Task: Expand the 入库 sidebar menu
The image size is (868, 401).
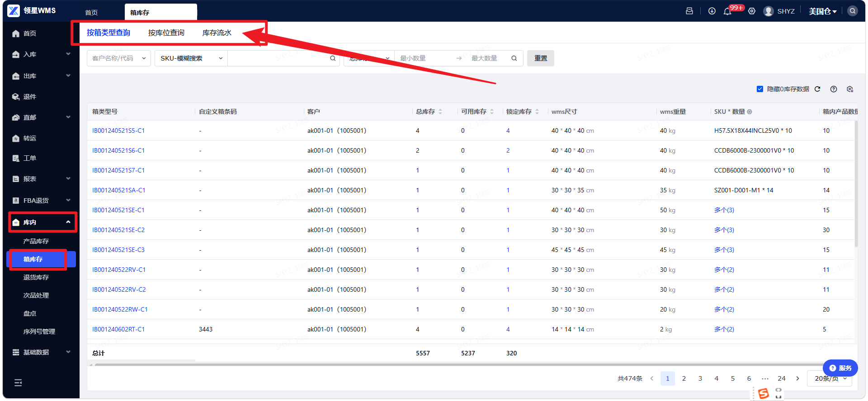Action: (41, 54)
